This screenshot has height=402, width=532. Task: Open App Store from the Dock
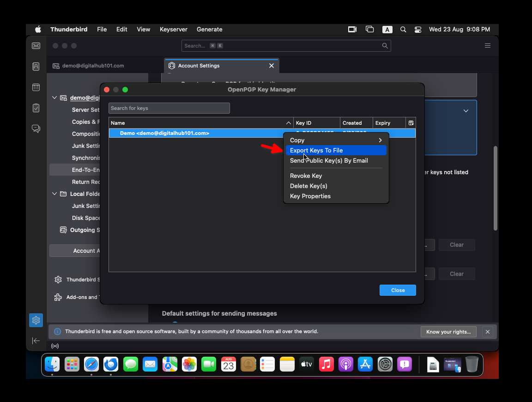click(365, 364)
